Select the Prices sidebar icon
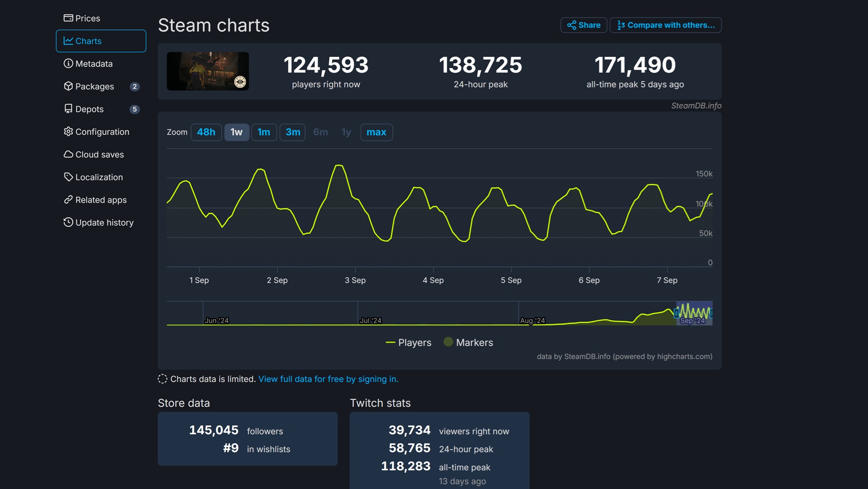 point(68,18)
